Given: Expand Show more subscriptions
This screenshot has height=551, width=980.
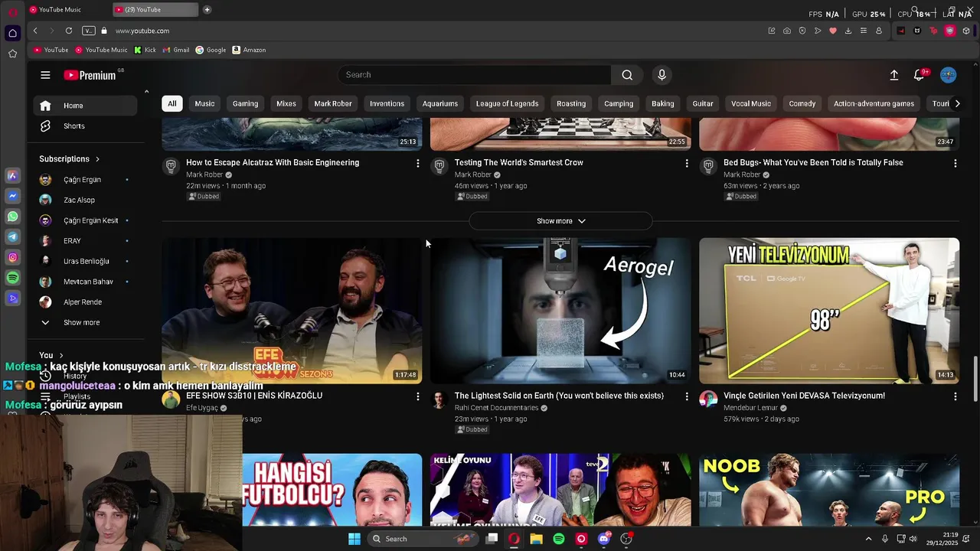Looking at the screenshot, I should point(82,322).
